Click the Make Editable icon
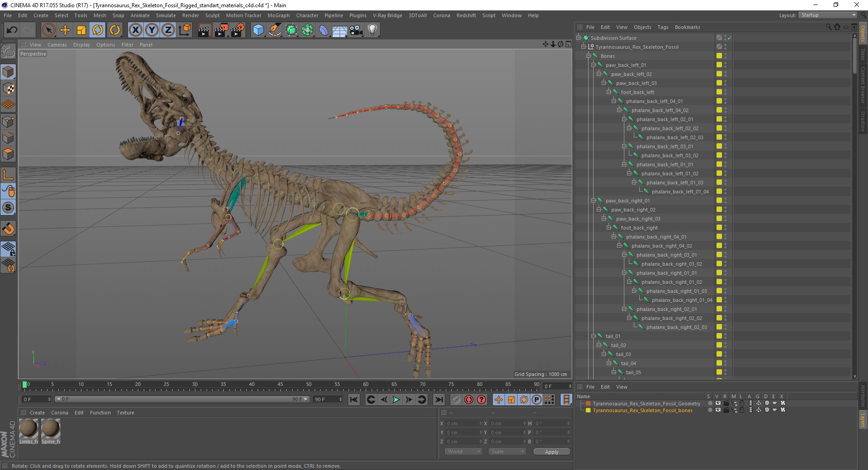 coord(8,52)
